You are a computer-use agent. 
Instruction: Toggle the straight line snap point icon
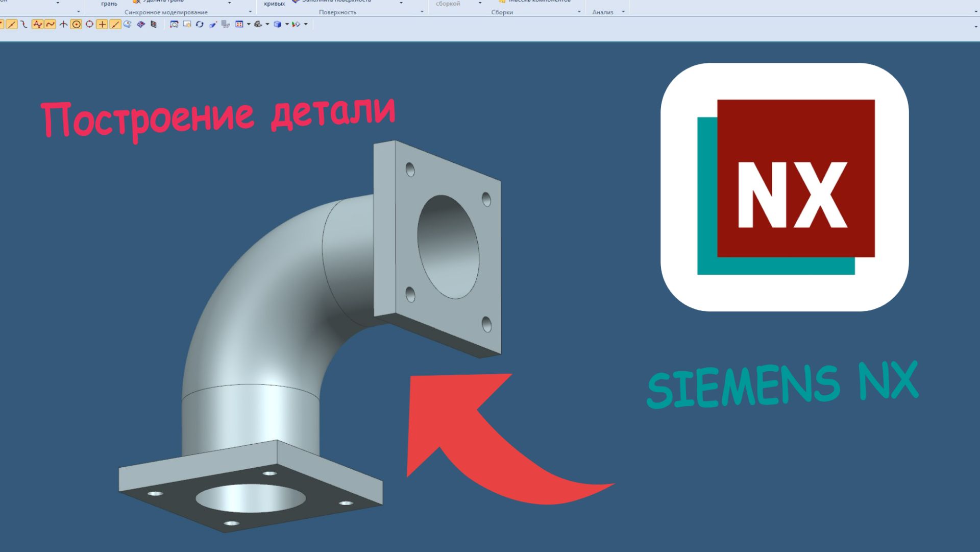tap(12, 24)
